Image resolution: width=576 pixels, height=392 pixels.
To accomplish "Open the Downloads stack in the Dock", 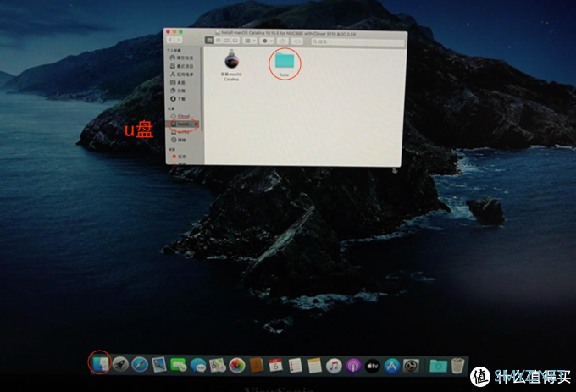I will point(438,366).
